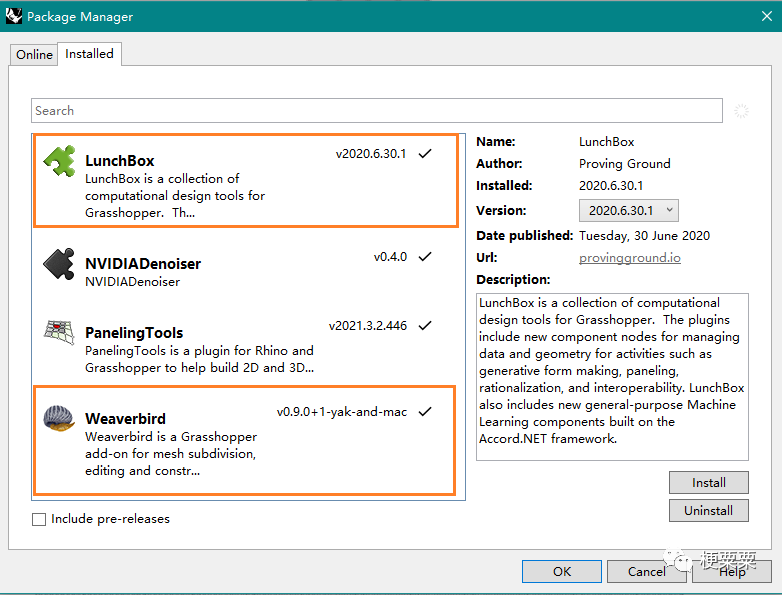
Task: Select the PanelingTools package name
Action: [134, 333]
